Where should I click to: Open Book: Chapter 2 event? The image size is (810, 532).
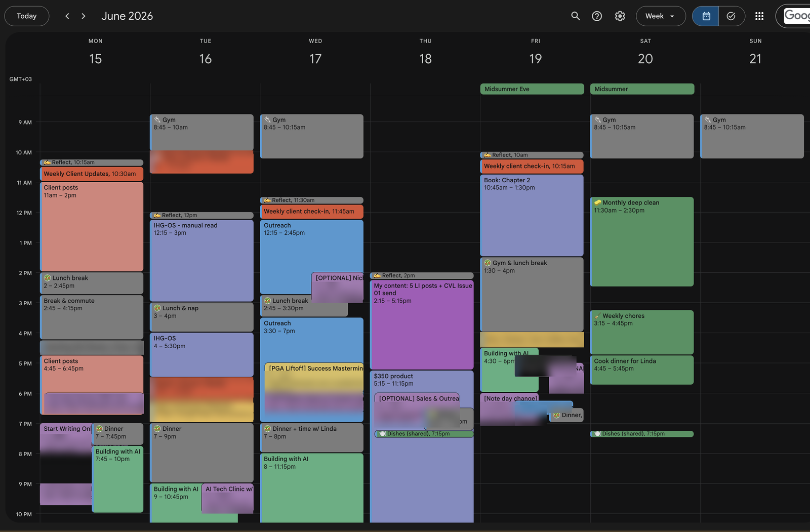tap(532, 215)
